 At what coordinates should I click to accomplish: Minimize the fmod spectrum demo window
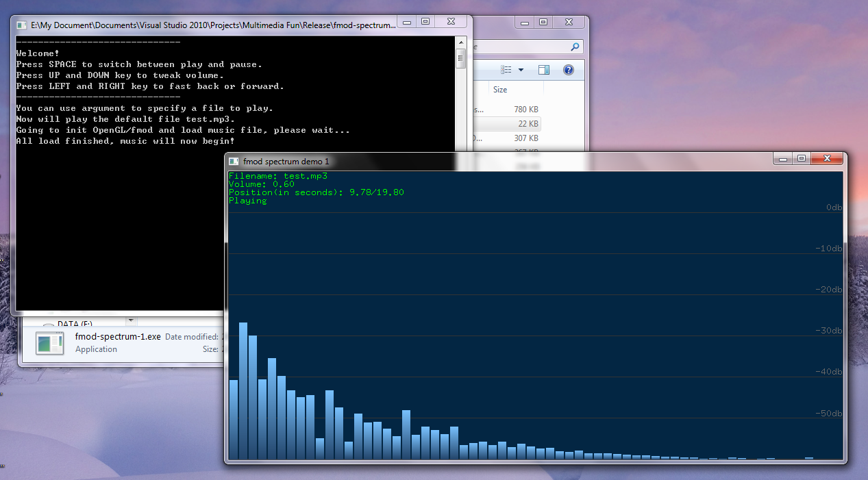[783, 158]
